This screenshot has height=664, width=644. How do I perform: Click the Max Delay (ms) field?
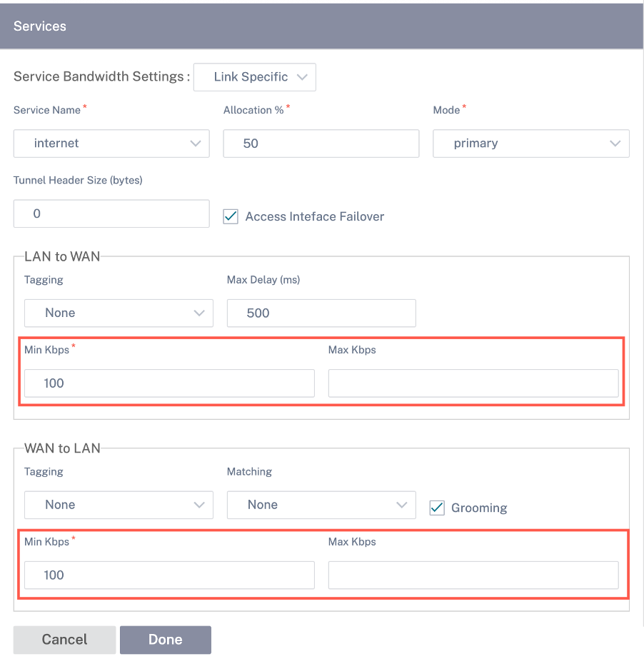321,313
